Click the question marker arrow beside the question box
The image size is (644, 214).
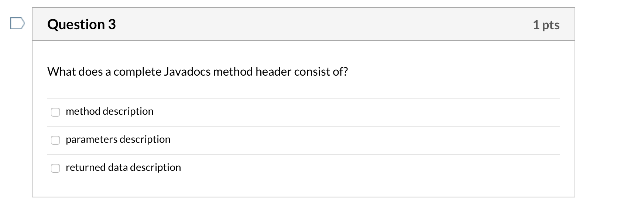point(17,24)
